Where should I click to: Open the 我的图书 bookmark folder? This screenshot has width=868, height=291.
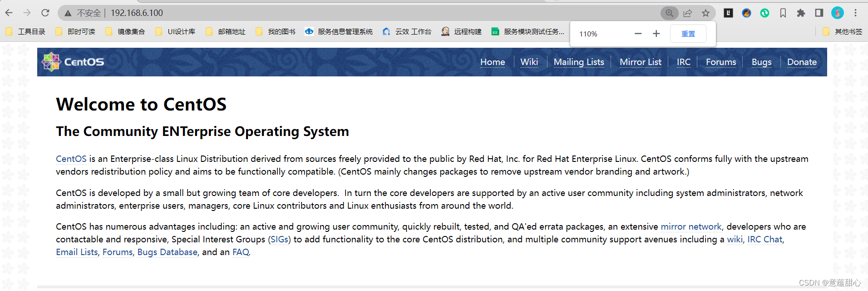(276, 31)
